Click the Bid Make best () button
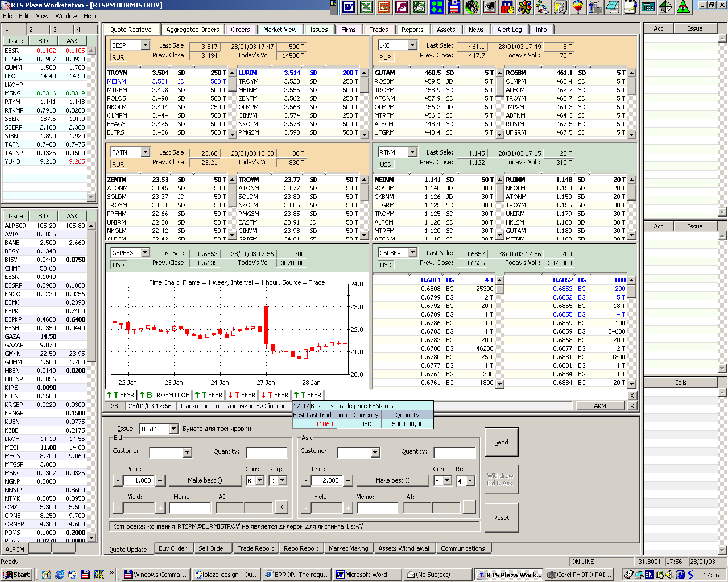The image size is (728, 582). click(x=205, y=480)
